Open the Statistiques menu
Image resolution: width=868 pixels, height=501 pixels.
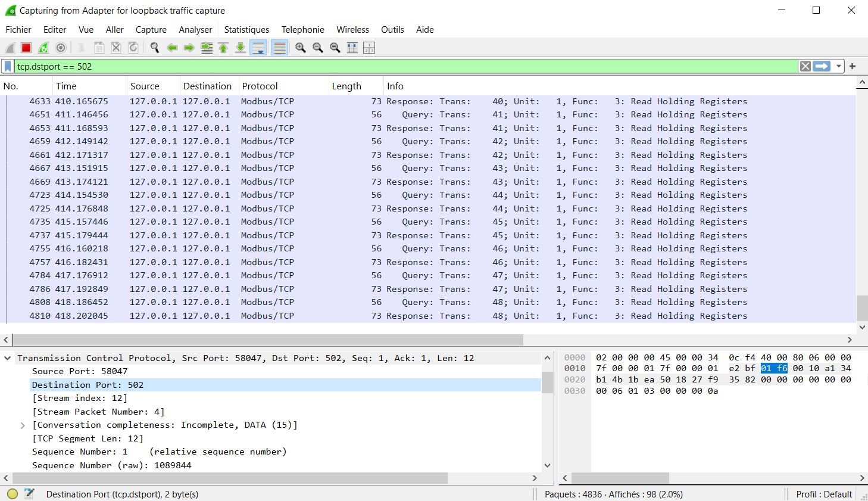(246, 29)
